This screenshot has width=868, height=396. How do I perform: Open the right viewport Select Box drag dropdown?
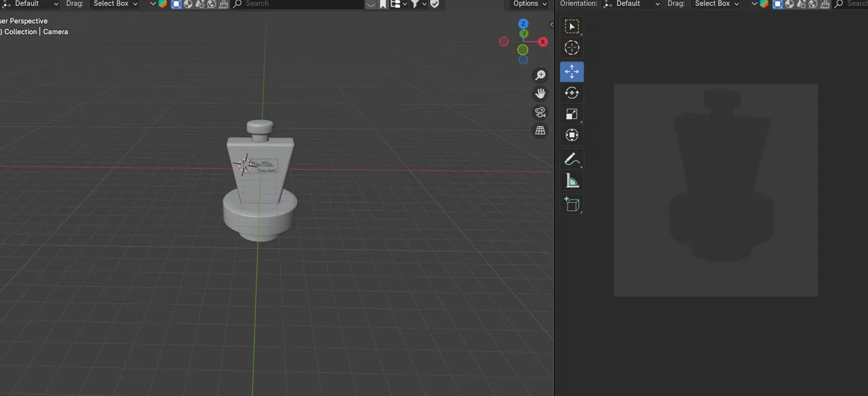point(716,3)
